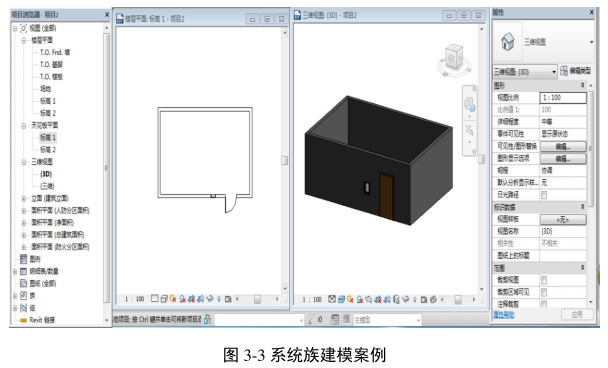Click the lock 3D view icon in view bar
The height and width of the screenshot is (368, 608).
click(x=396, y=299)
